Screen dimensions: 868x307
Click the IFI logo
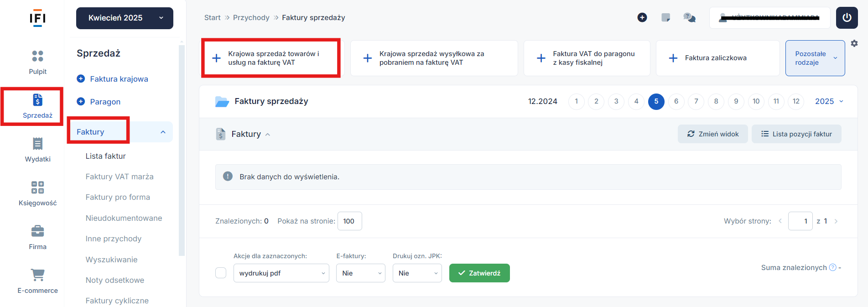pyautogui.click(x=37, y=18)
